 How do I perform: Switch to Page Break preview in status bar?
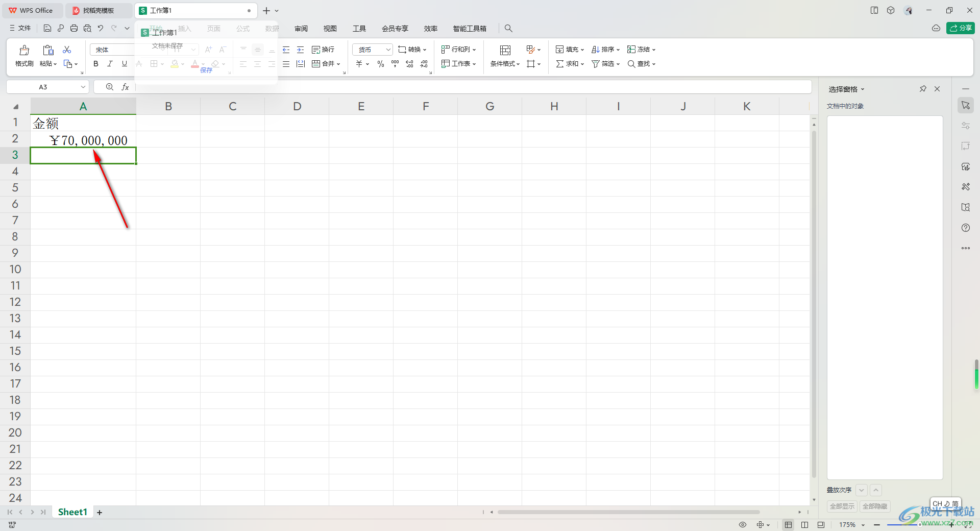coord(805,525)
